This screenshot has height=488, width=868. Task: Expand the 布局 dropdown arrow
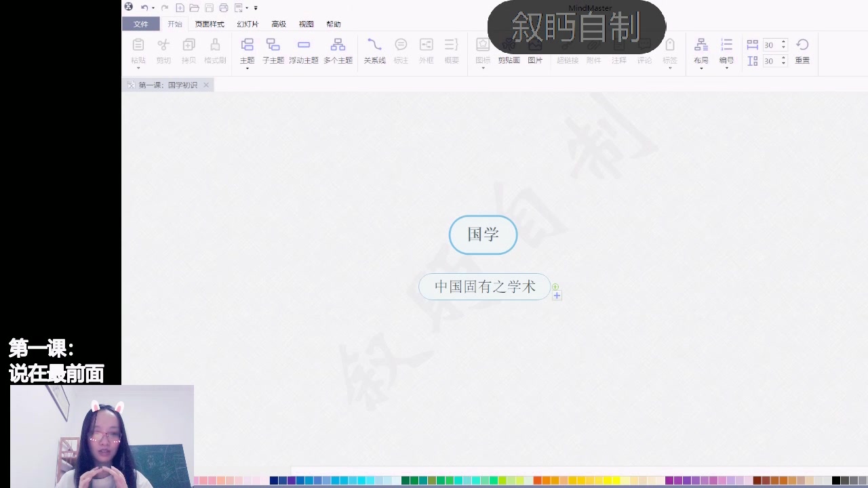point(701,68)
